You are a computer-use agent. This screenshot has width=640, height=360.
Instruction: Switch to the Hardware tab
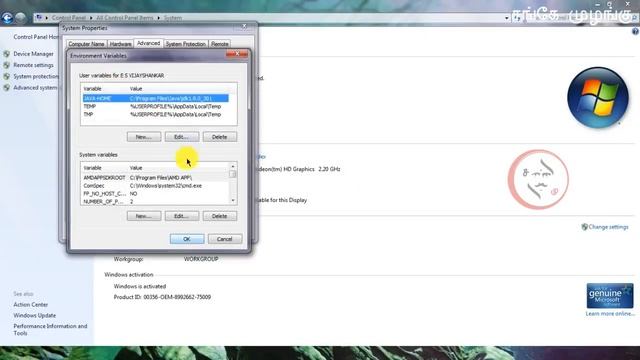pos(120,44)
